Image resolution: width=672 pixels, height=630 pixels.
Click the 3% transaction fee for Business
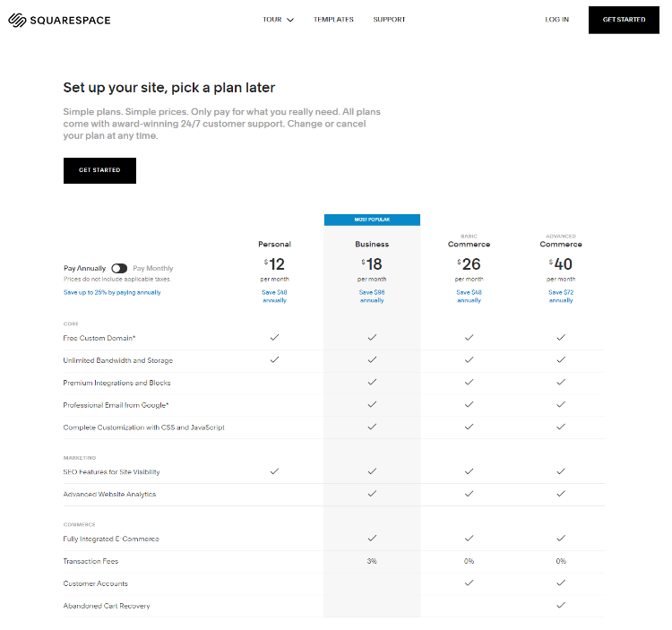pyautogui.click(x=372, y=561)
